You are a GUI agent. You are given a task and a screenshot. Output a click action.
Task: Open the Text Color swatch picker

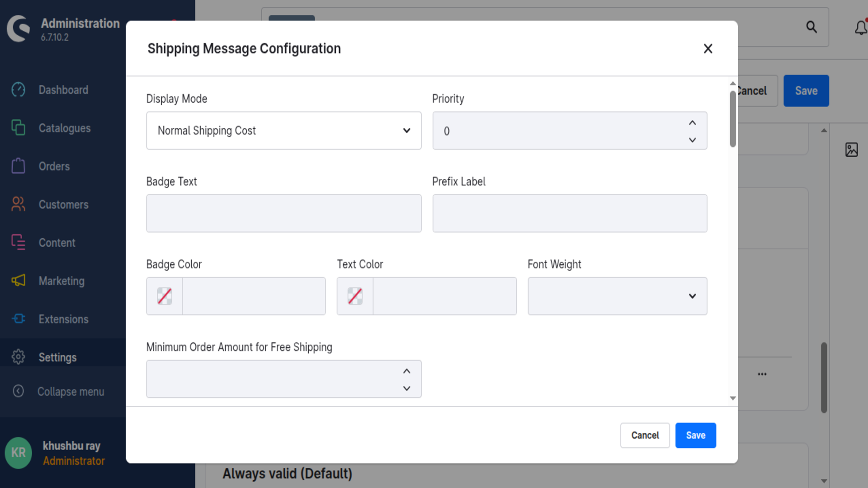[x=355, y=296]
